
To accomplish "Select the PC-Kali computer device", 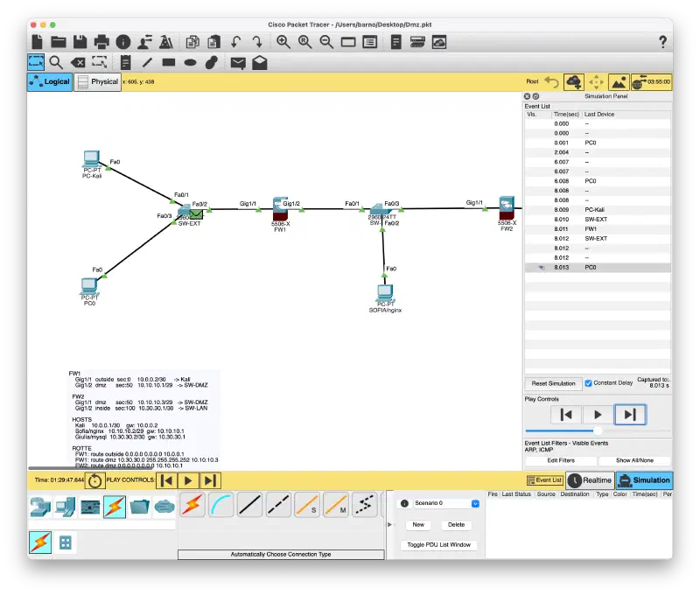I will click(x=92, y=159).
